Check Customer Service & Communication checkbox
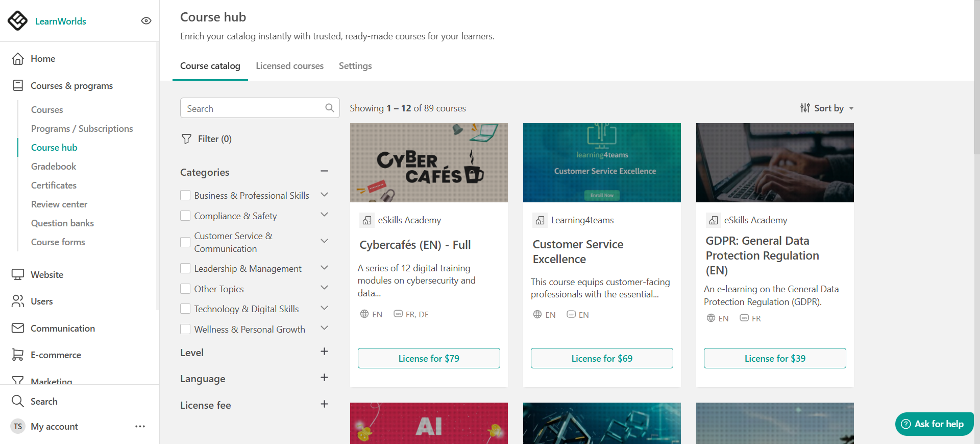Viewport: 980px width, 444px height. pos(185,242)
